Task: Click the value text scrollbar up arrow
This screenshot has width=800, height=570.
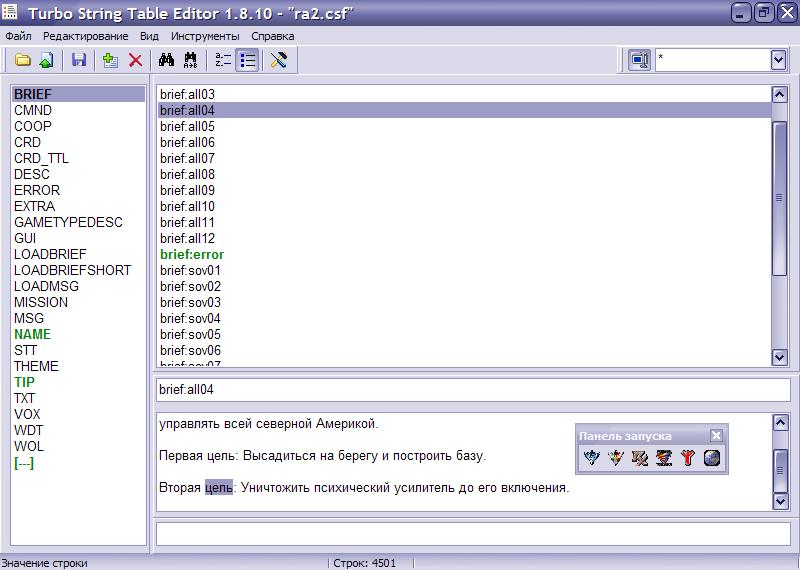Action: [x=781, y=423]
